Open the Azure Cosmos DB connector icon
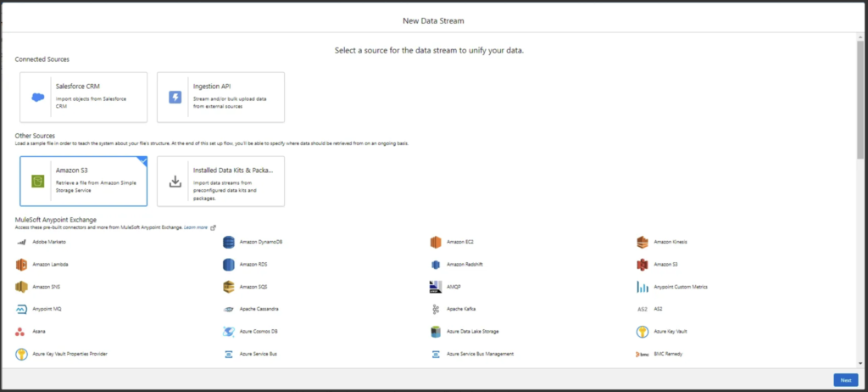The image size is (868, 392). (x=229, y=332)
